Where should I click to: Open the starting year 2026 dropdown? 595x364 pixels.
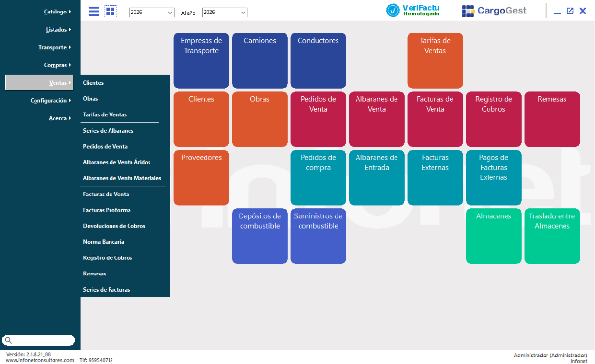click(152, 12)
